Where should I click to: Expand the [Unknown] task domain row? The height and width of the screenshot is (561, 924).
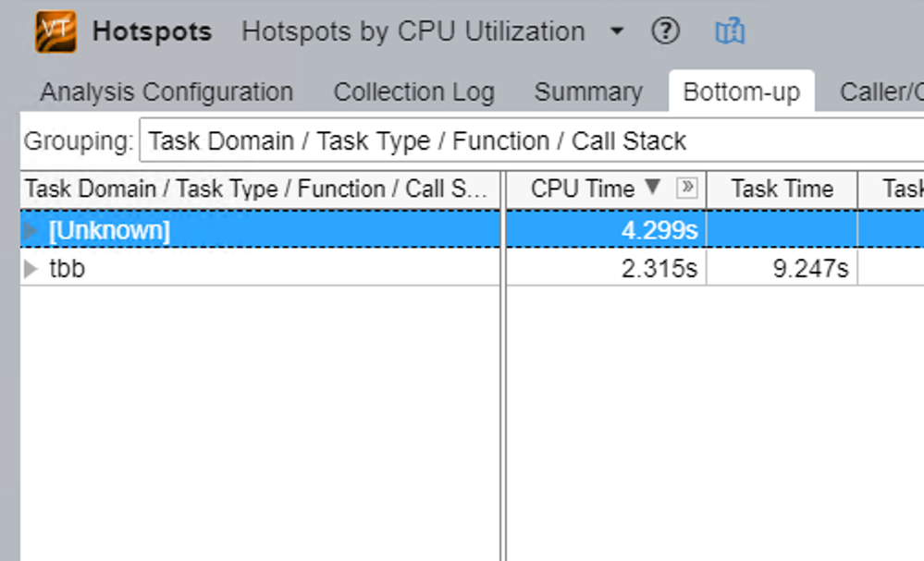click(32, 231)
